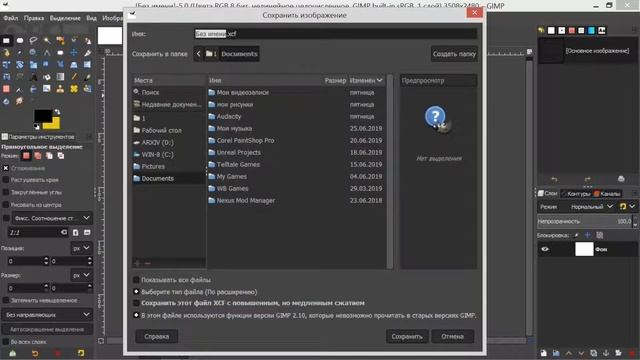Switch to the Слои tab
This screenshot has height=360, width=640.
point(547,193)
